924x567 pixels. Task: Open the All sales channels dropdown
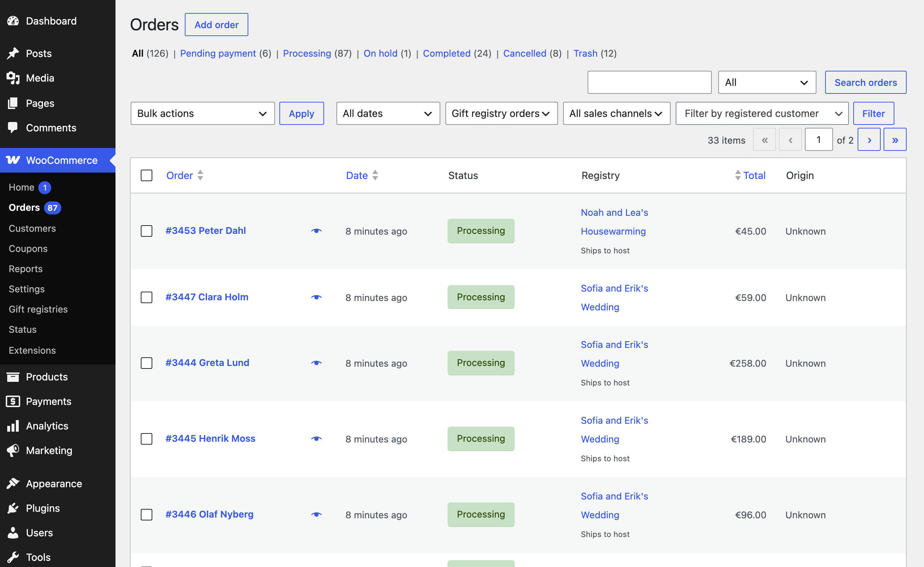tap(616, 113)
